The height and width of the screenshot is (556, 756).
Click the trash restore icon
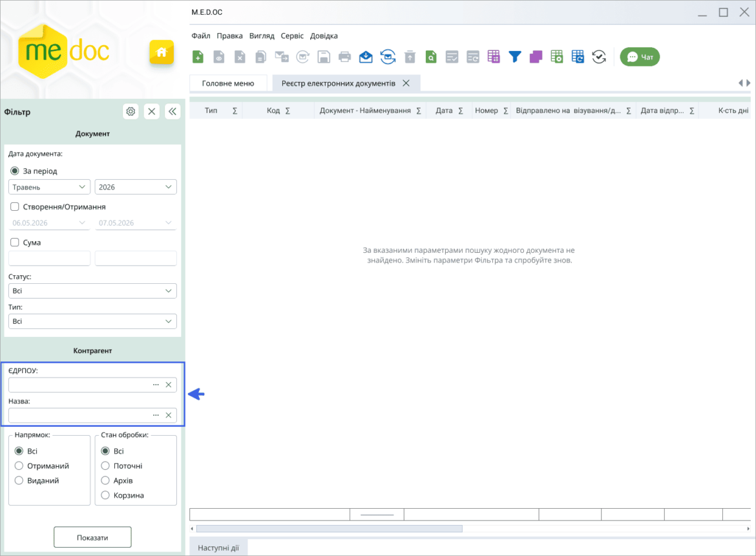point(410,57)
